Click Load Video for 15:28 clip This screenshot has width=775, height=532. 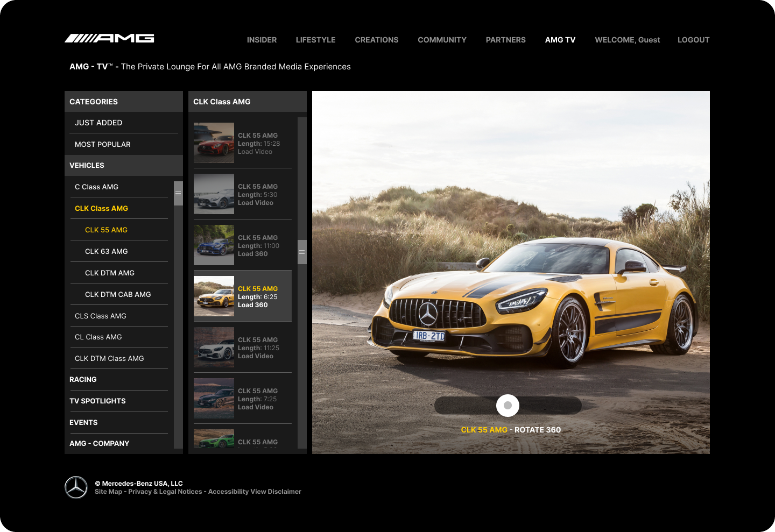click(x=255, y=152)
